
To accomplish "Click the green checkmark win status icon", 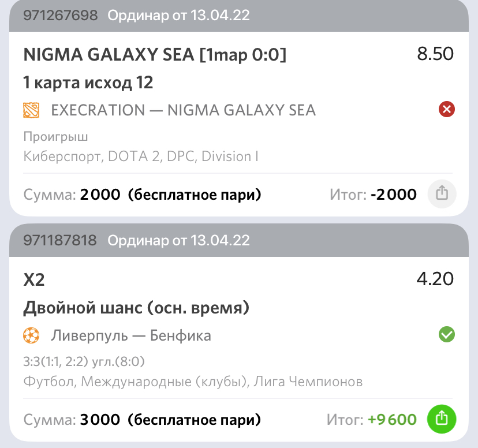I will pyautogui.click(x=447, y=334).
